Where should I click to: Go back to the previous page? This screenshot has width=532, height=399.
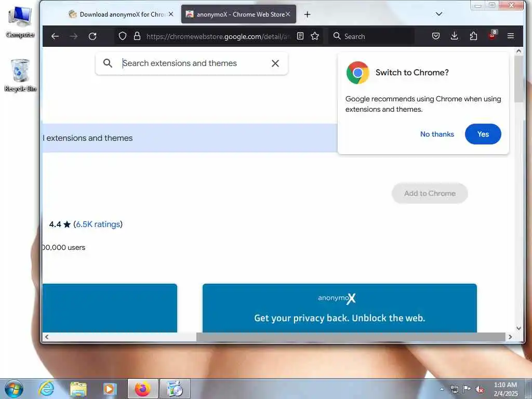pos(55,36)
